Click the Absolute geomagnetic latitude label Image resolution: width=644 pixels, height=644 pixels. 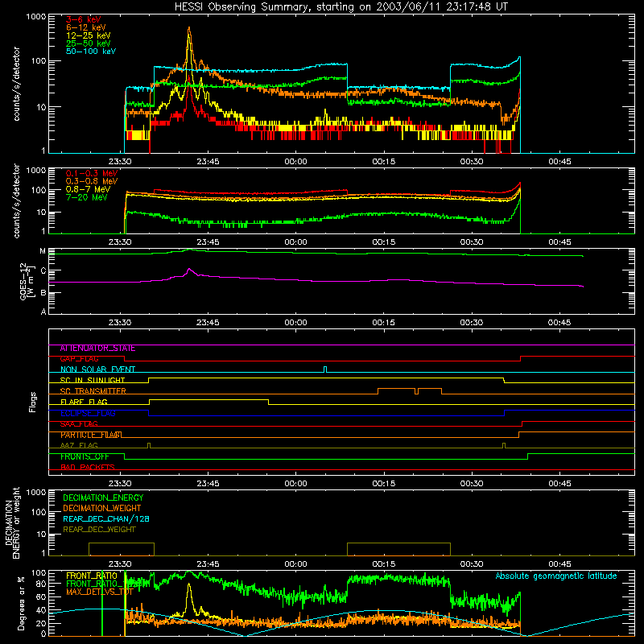point(556,576)
